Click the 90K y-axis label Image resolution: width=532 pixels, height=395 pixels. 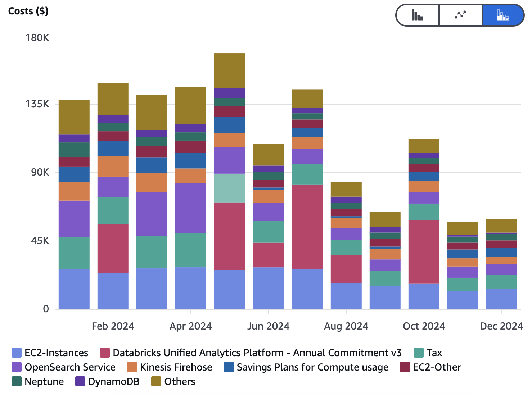click(40, 172)
